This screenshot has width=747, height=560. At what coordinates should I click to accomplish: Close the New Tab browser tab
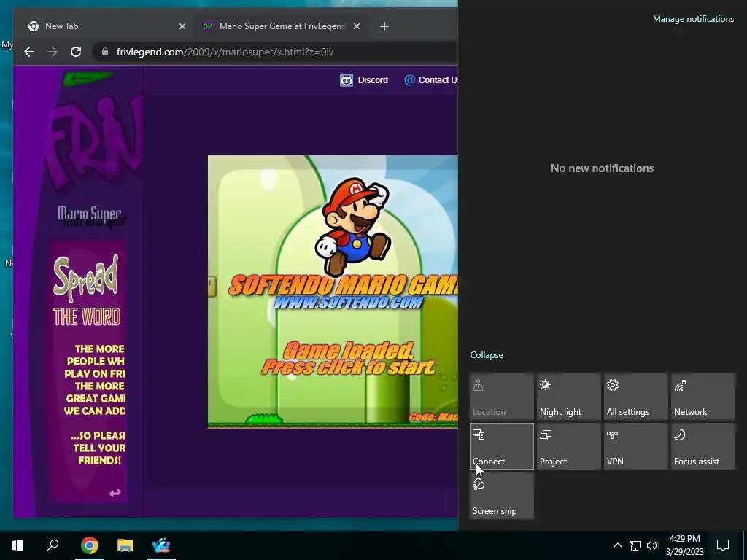182,27
